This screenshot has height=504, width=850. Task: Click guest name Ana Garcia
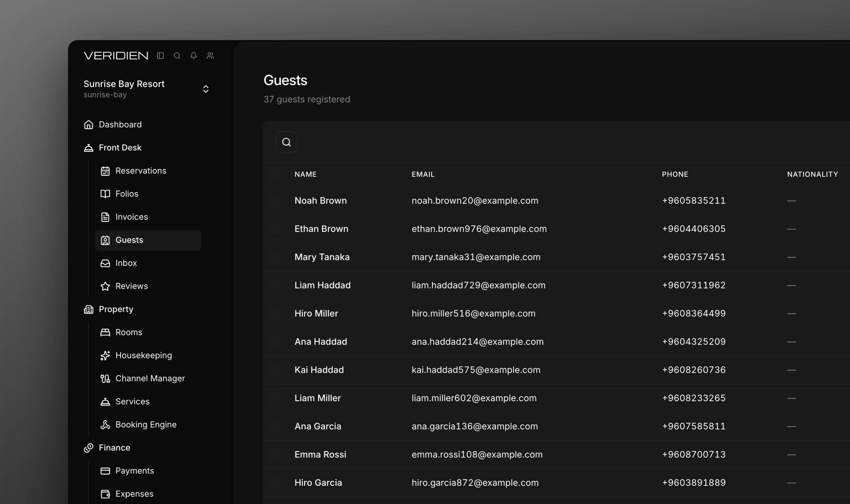pyautogui.click(x=318, y=426)
